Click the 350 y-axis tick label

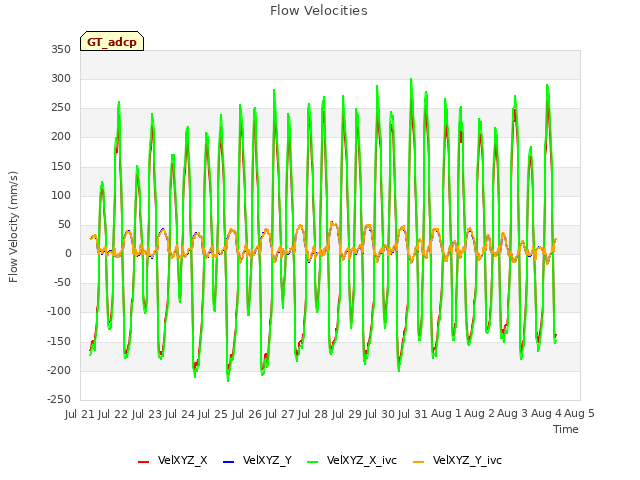[61, 50]
